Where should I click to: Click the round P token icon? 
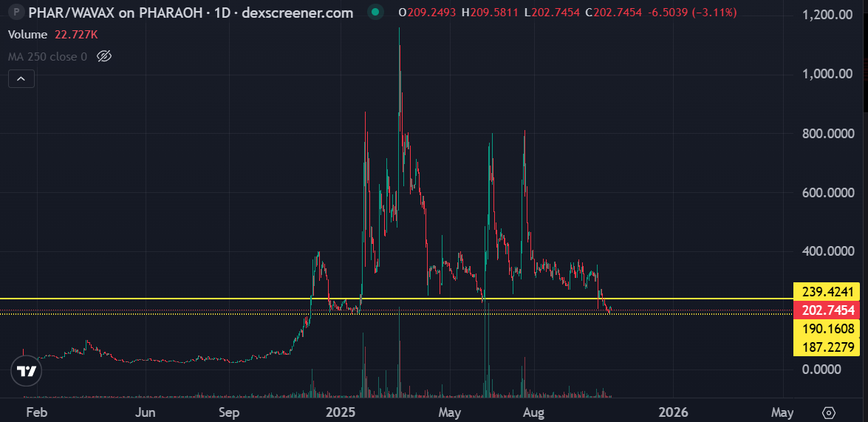point(14,12)
